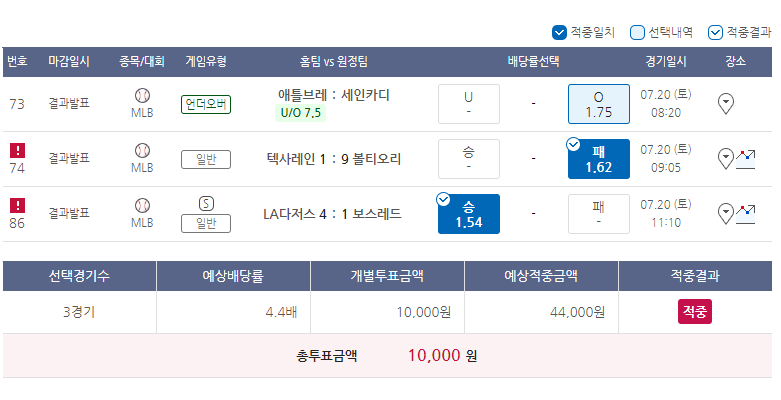Screen dimensions: 781x400
Task: Click red alert icon on game 74
Action: tap(17, 151)
